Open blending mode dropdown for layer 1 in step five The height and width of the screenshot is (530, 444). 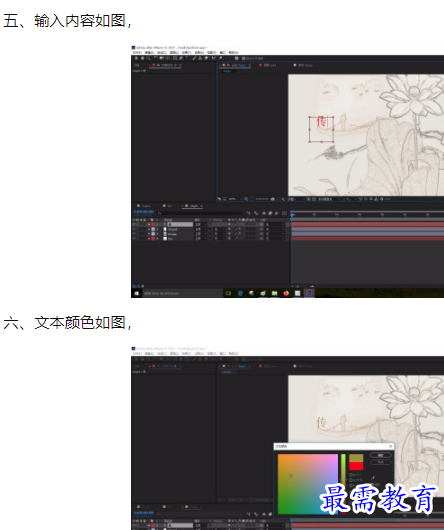coord(201,224)
